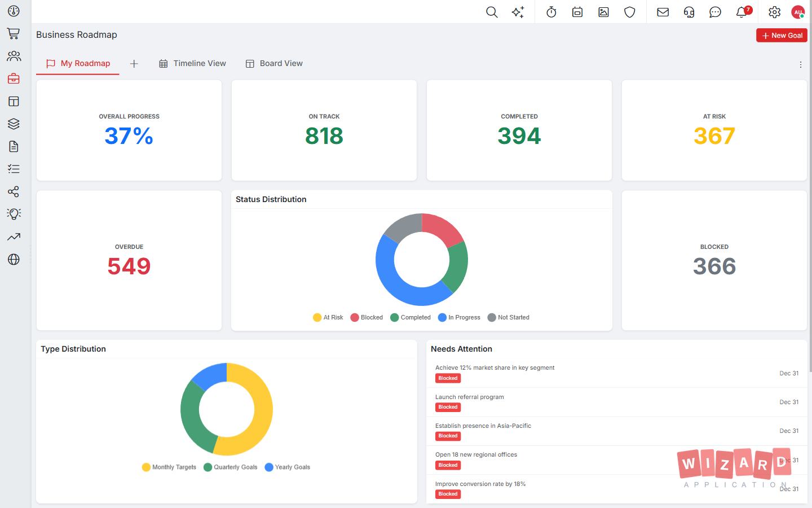This screenshot has width=812, height=508.
Task: Toggle Monthly Targets legend item
Action: tap(169, 467)
